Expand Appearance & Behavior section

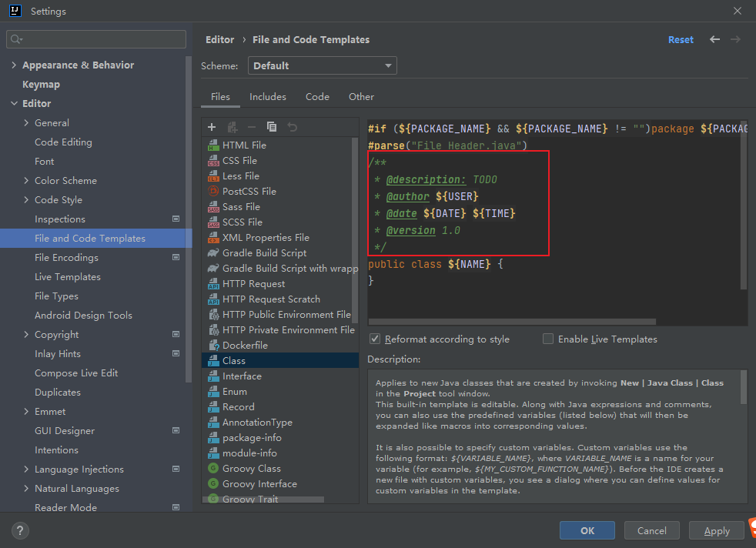tap(14, 65)
